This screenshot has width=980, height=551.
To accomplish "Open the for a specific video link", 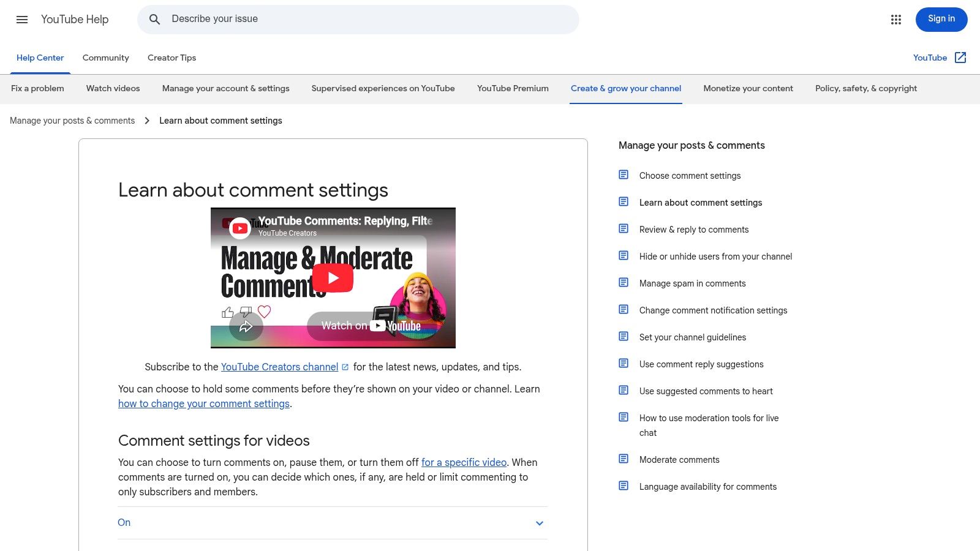I will [x=464, y=462].
